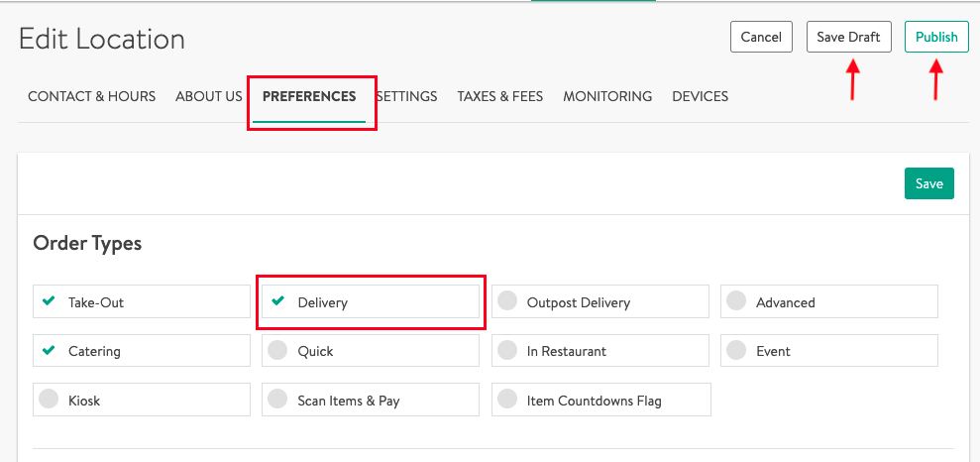Viewport: 980px width, 462px height.
Task: Check the Event order type
Action: [x=736, y=350]
